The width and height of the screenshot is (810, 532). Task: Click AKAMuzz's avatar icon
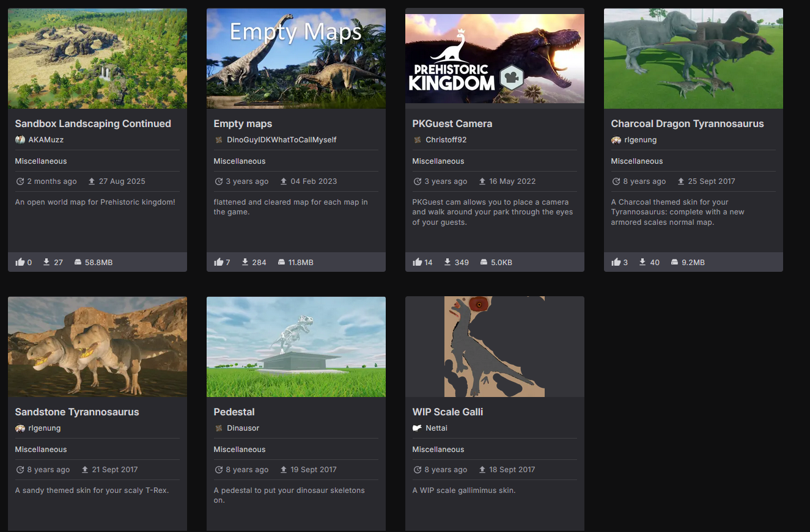20,140
